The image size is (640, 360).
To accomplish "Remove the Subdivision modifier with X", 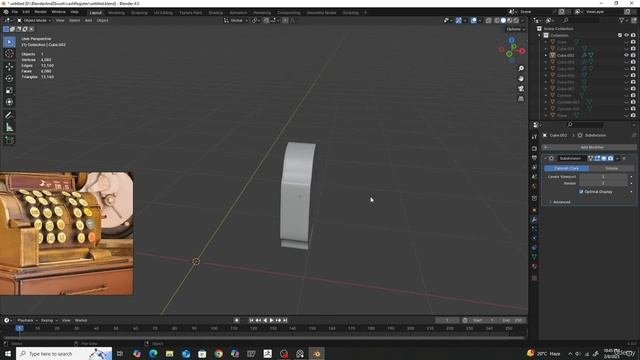I will coord(624,158).
